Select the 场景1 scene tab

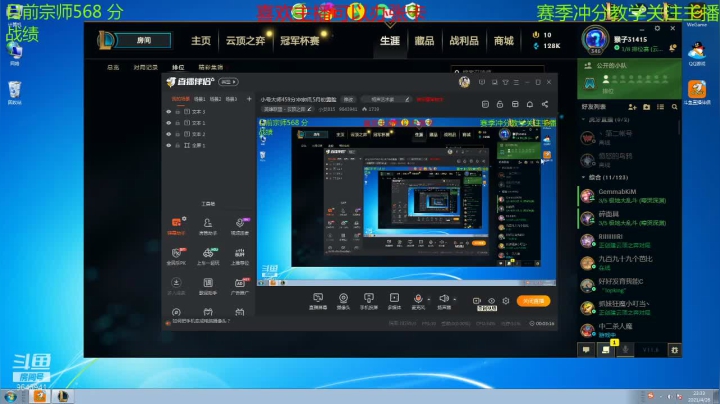coord(199,99)
